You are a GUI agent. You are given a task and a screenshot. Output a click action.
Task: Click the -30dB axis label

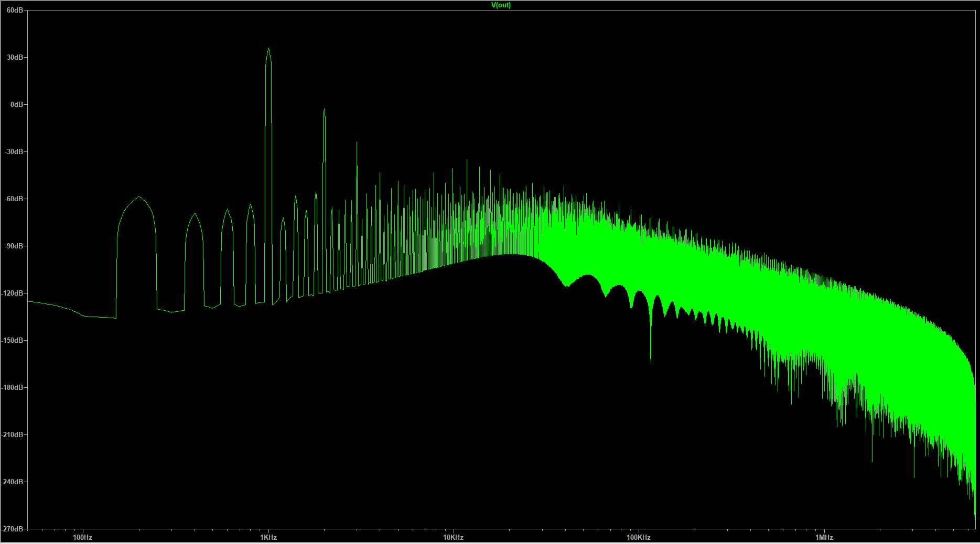tap(14, 151)
